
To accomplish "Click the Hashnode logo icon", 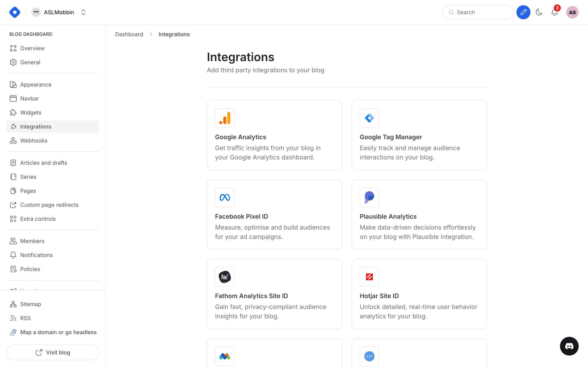I will [15, 12].
